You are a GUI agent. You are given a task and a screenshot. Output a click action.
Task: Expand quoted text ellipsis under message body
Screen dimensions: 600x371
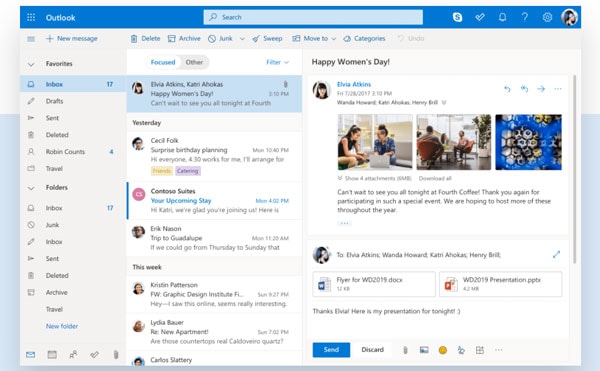[344, 223]
